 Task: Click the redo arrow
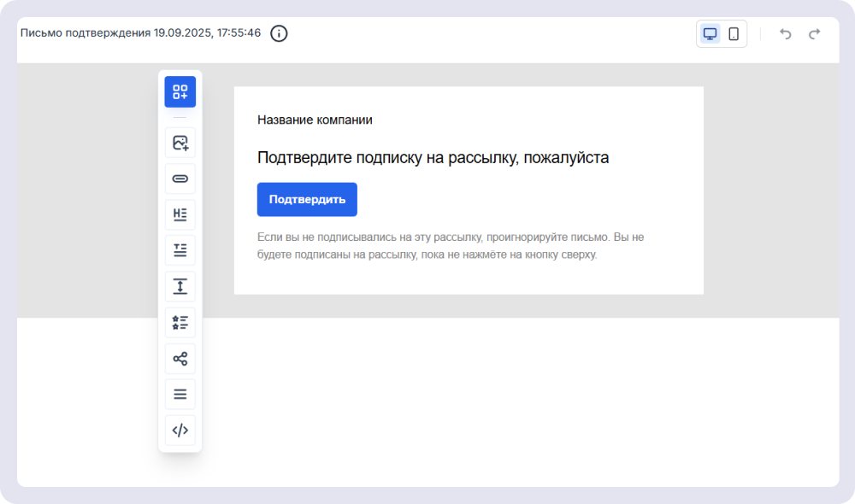click(x=813, y=33)
